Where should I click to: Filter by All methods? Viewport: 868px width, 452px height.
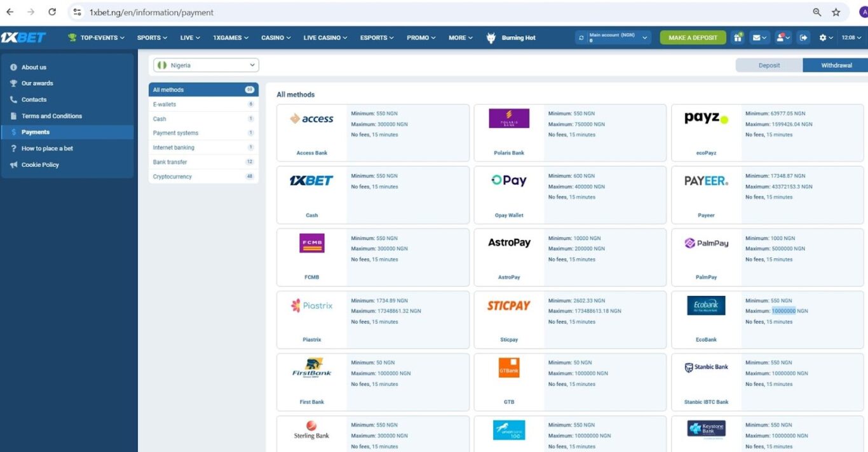pyautogui.click(x=203, y=90)
